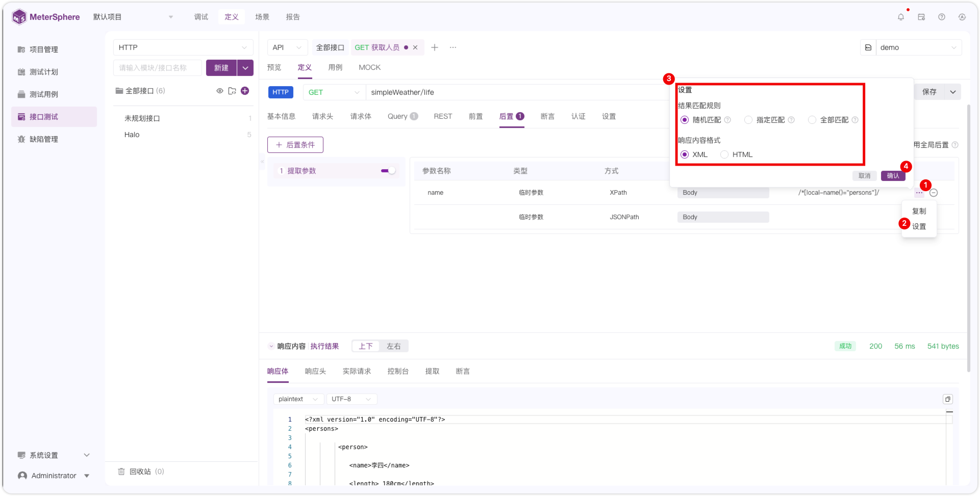
Task: Open the more menu on the name row
Action: click(919, 193)
